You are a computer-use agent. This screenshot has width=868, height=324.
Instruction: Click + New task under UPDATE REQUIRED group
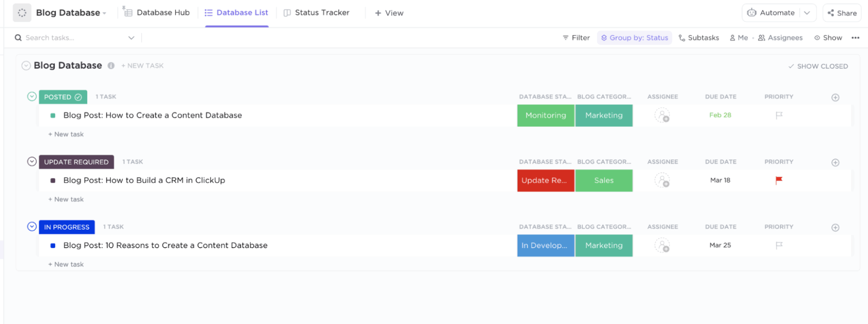click(x=66, y=199)
